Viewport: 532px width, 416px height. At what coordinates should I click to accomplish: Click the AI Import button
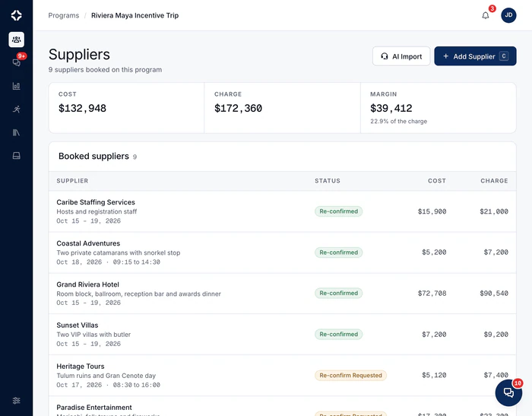coord(401,56)
